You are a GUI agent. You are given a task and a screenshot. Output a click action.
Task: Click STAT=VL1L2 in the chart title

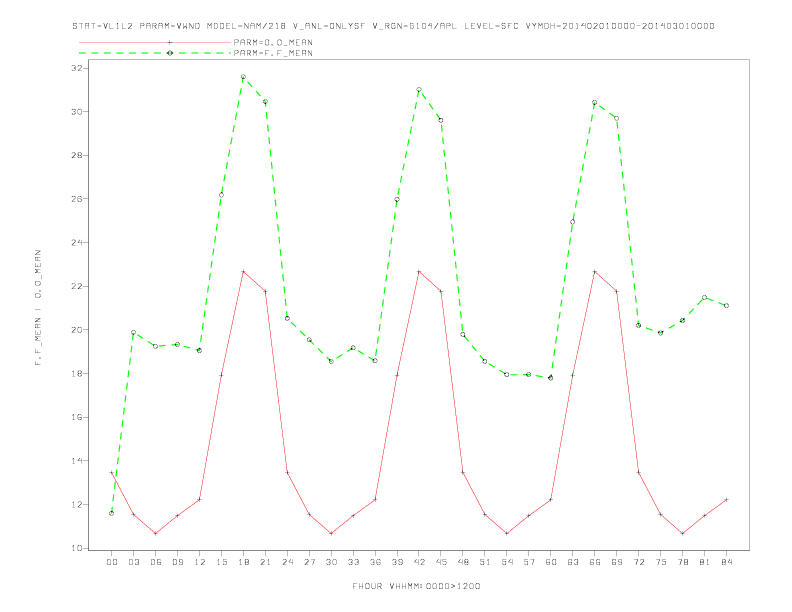tap(103, 26)
